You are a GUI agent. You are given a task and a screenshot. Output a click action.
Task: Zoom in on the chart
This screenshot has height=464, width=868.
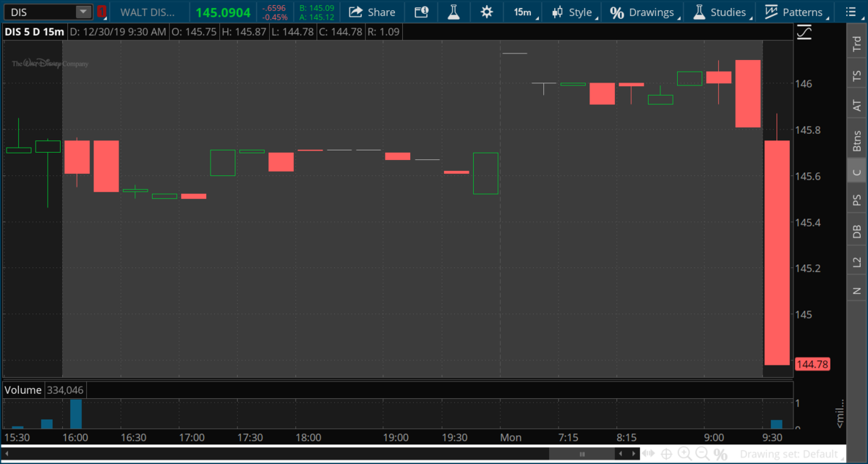684,455
